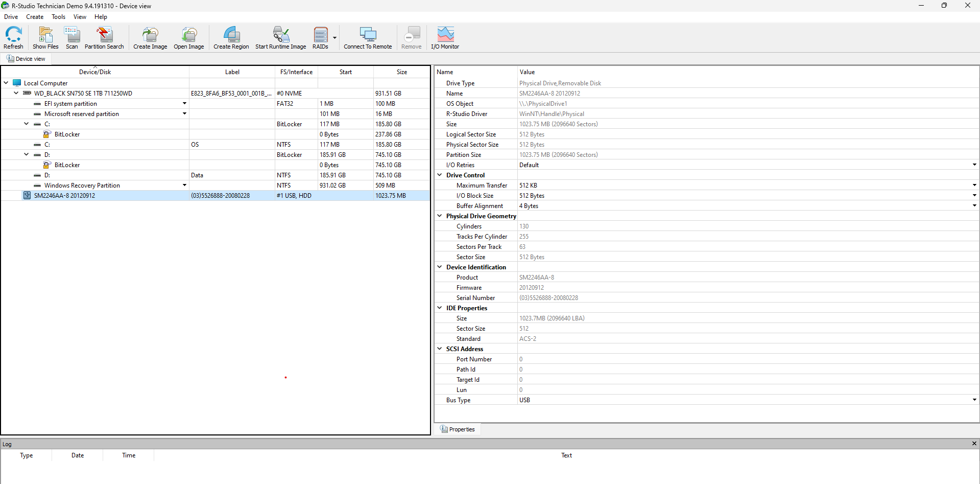Open EFI system partition dropdown arrow
The image size is (980, 484).
pyautogui.click(x=184, y=103)
